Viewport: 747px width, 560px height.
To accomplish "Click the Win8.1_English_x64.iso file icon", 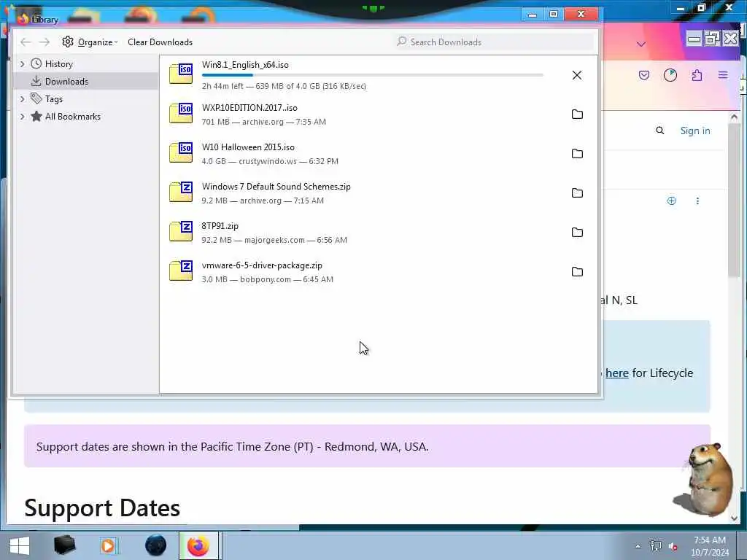I will click(181, 74).
